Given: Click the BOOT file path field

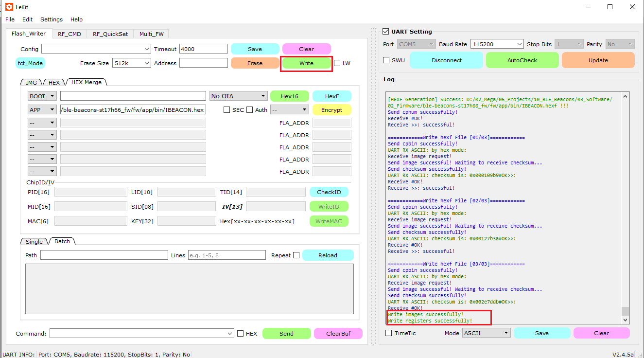Looking at the screenshot, I should tap(133, 96).
